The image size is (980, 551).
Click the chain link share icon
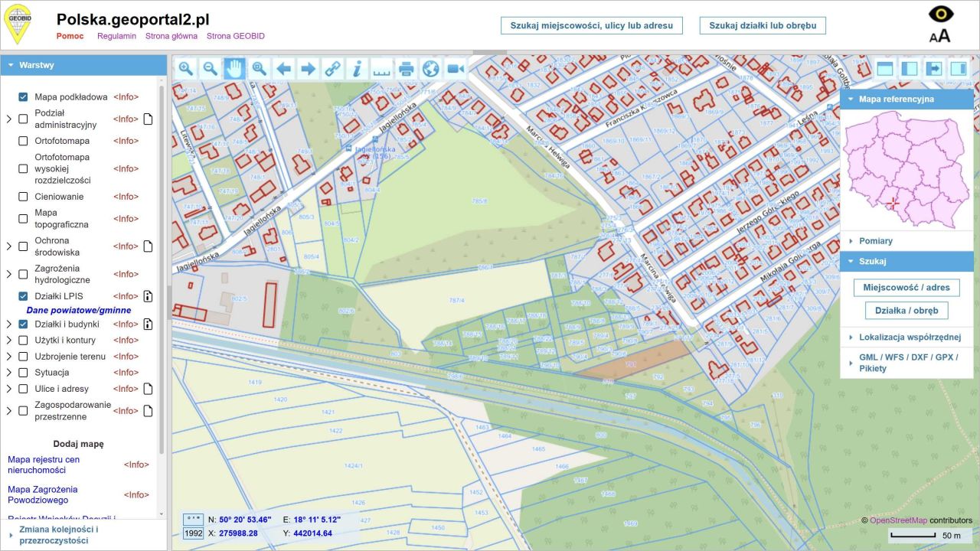332,68
